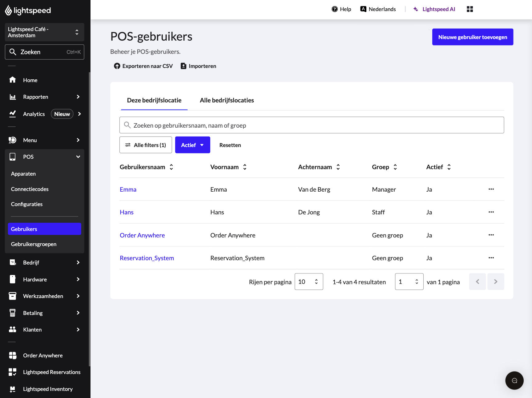Click the Lightspeed logo
This screenshot has width=532, height=398.
pyautogui.click(x=28, y=10)
